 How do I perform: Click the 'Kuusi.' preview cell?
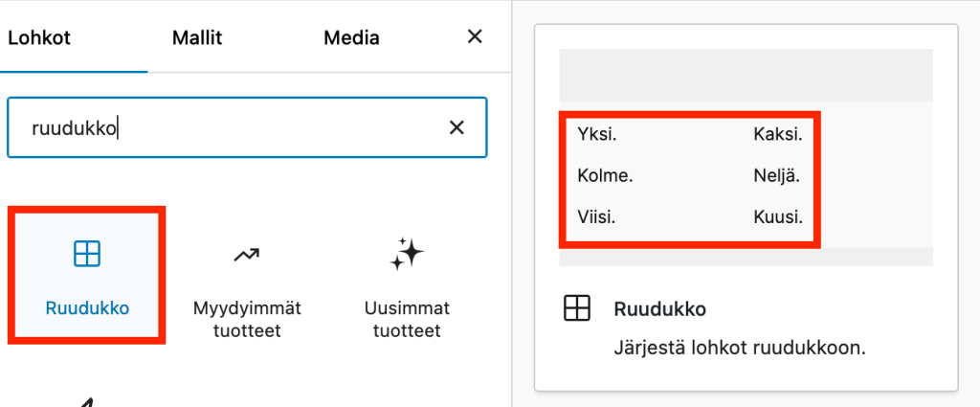click(778, 217)
